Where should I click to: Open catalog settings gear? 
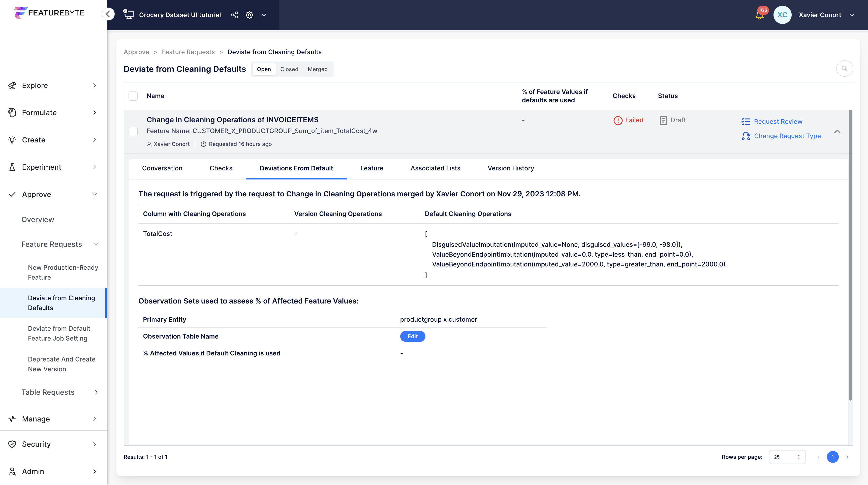(x=249, y=15)
